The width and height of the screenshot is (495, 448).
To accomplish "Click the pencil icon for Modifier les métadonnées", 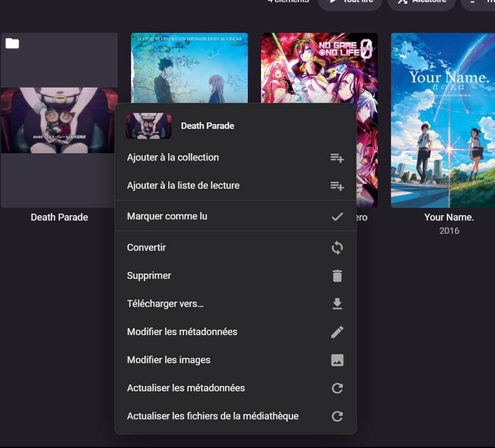I will (337, 332).
